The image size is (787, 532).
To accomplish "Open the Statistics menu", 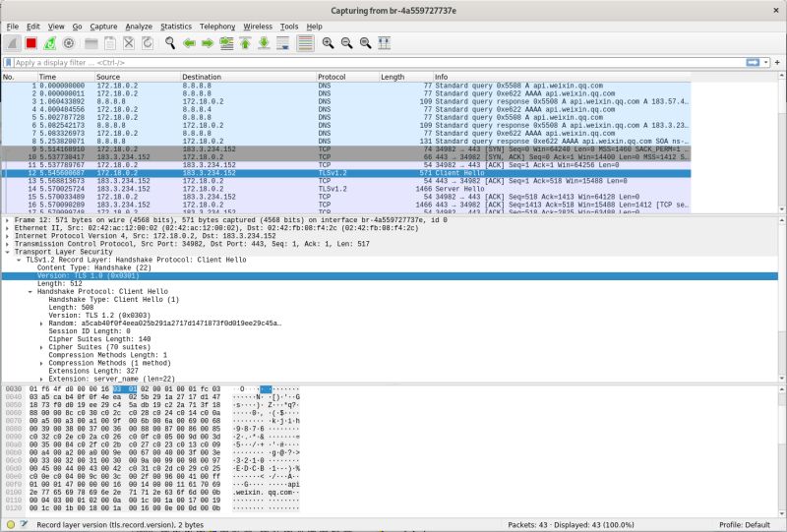I will tap(176, 27).
